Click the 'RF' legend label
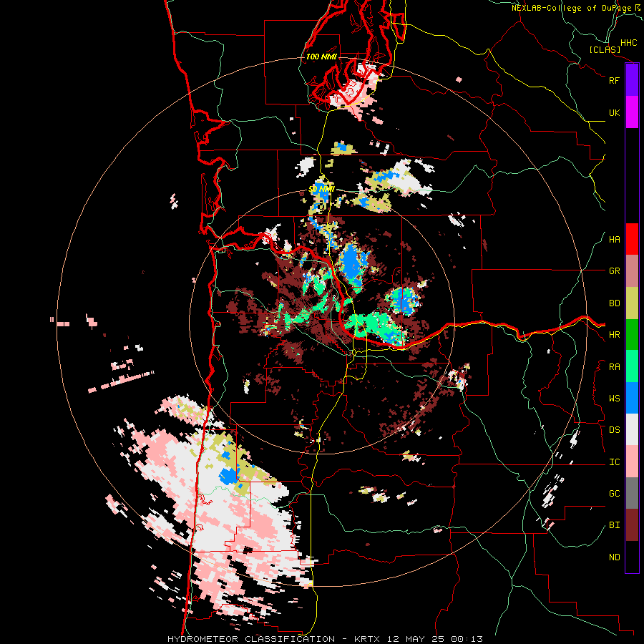 click(614, 80)
